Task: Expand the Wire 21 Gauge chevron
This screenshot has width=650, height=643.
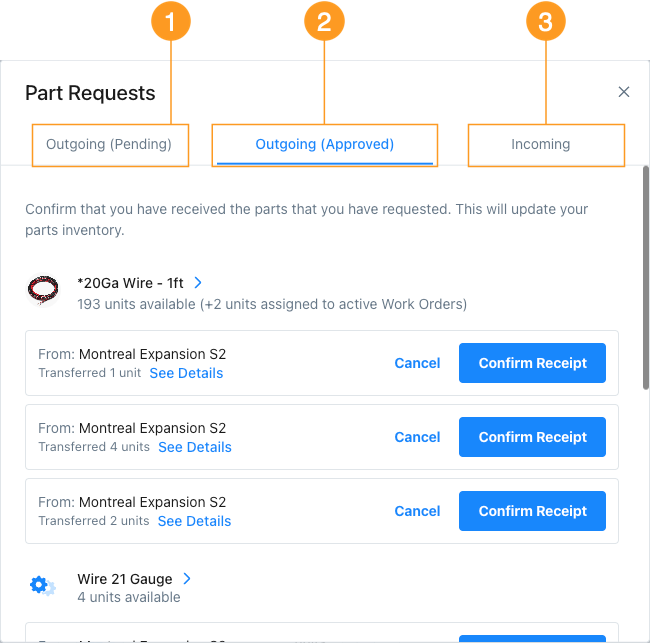Action: click(187, 579)
